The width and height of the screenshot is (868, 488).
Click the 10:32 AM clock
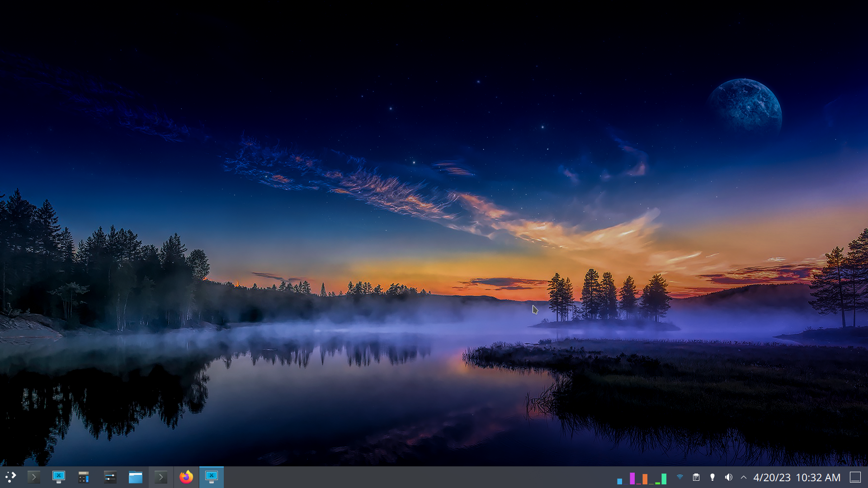(818, 478)
